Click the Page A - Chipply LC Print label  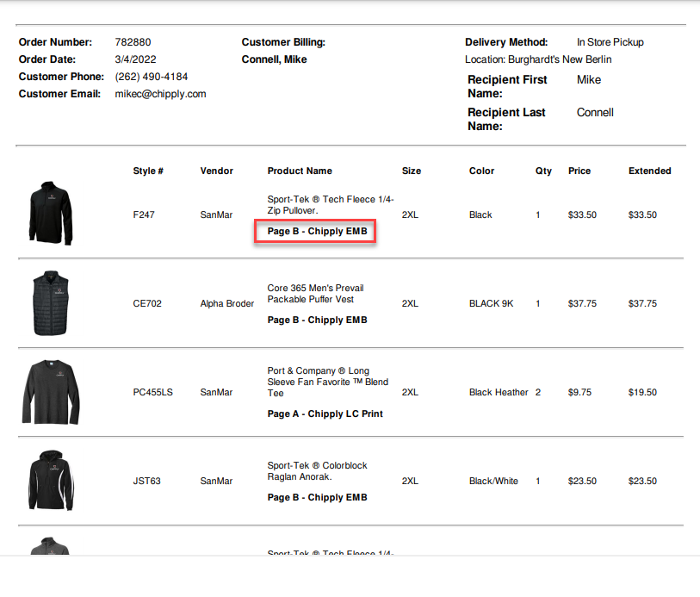point(326,414)
